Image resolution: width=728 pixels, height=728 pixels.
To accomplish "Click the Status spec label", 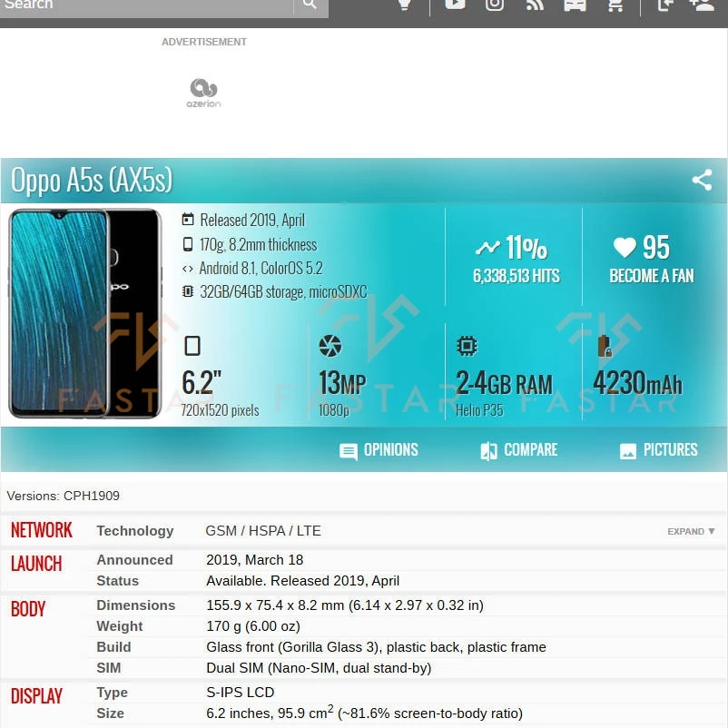I will point(117,581).
